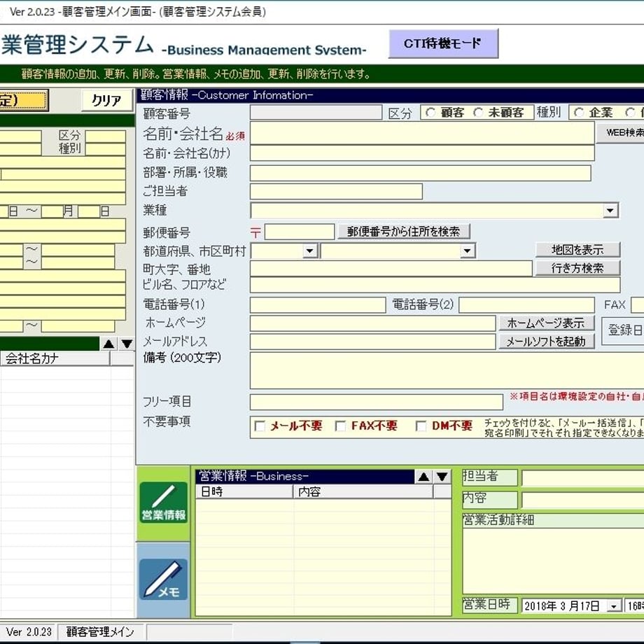
Task: Click the 名前・会社名 input field
Action: point(422,133)
